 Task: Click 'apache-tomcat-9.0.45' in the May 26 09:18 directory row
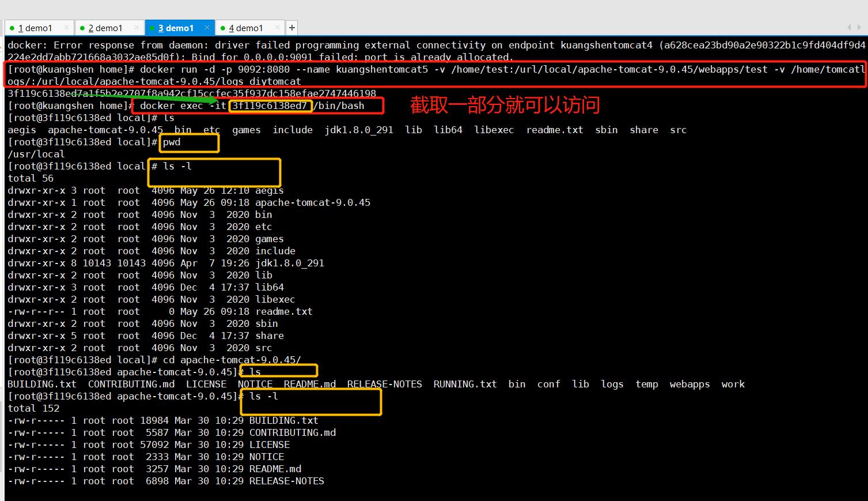pyautogui.click(x=313, y=202)
